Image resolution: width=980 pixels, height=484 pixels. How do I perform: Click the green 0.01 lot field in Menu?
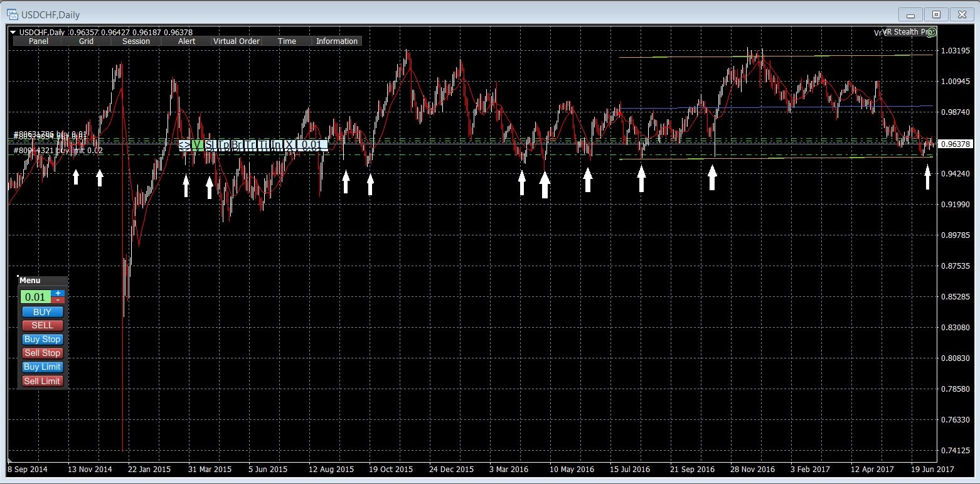pos(36,297)
